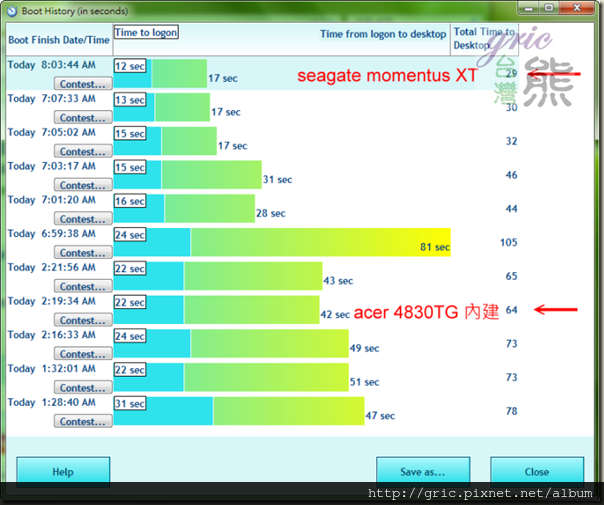The height and width of the screenshot is (505, 604).
Task: Click the 49 sec desktop time label
Action: (364, 348)
